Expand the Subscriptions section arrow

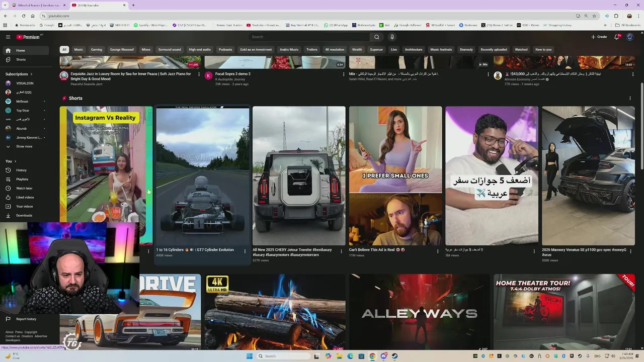[x=32, y=74]
